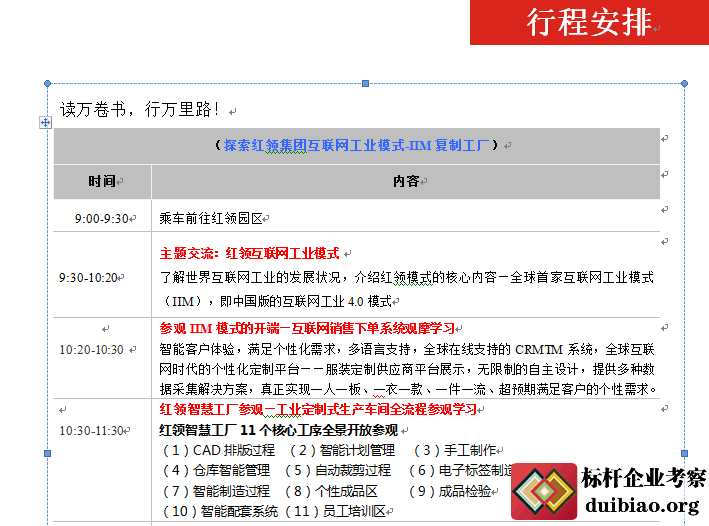Image resolution: width=709 pixels, height=526 pixels.
Task: Place cursor in 读万卷书，行万里路 line
Action: point(140,108)
